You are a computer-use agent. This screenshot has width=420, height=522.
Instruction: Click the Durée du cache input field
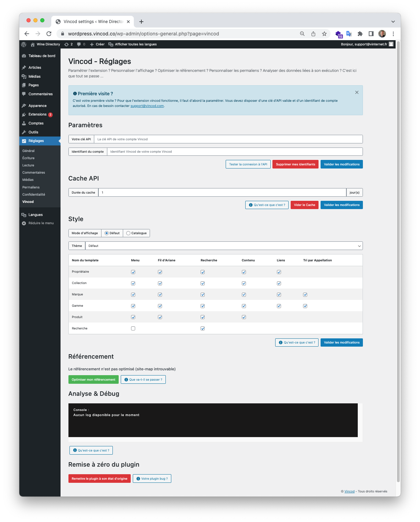click(222, 193)
